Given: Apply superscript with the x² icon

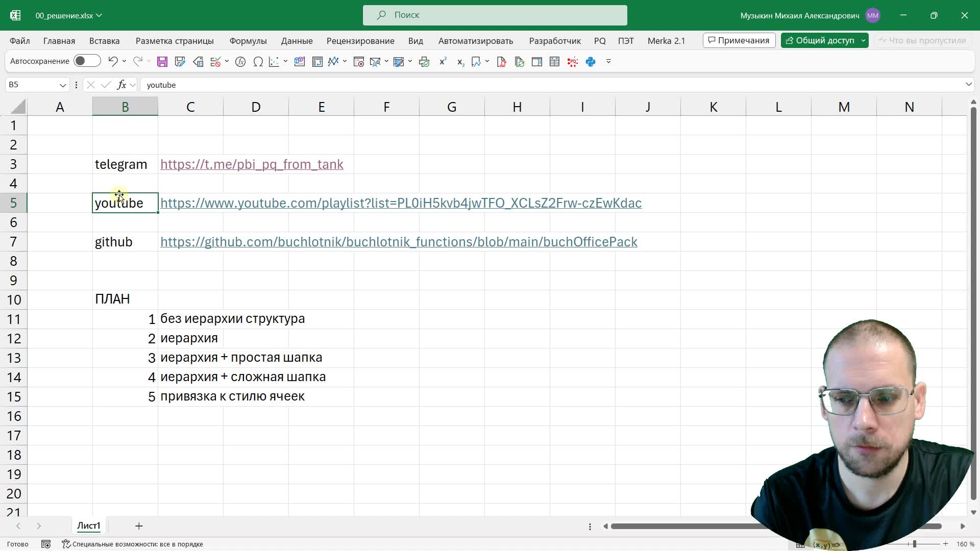Looking at the screenshot, I should 443,62.
